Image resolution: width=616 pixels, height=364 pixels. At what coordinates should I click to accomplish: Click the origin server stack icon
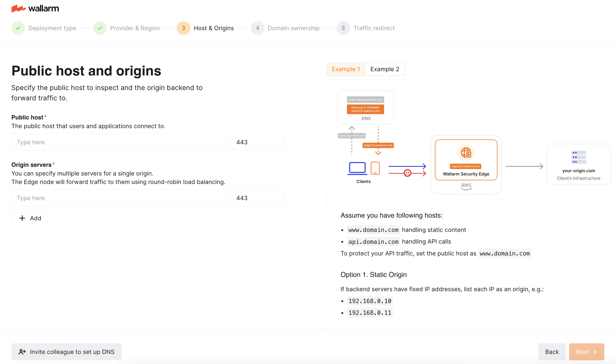(x=579, y=157)
